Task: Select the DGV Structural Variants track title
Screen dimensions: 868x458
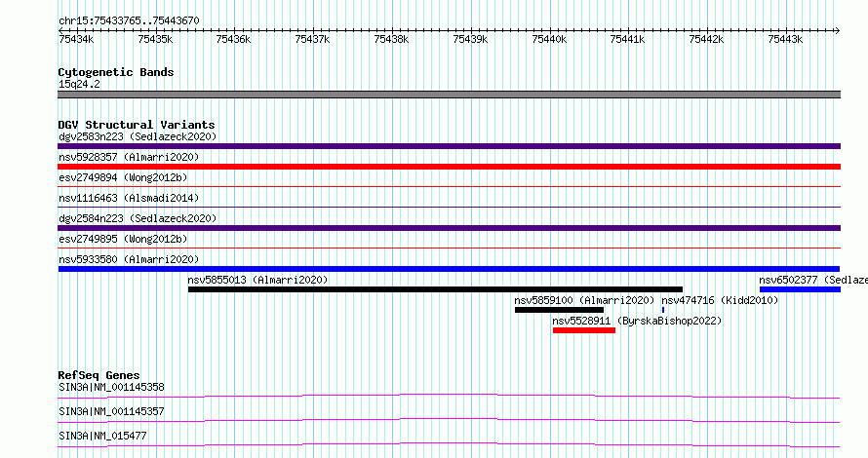Action: tap(137, 125)
